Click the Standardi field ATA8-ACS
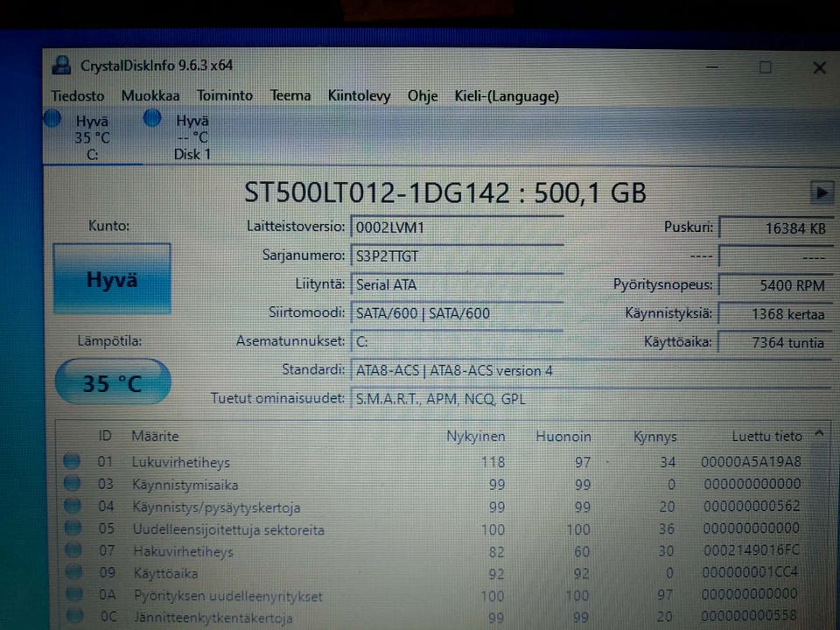840x630 pixels. [x=591, y=370]
